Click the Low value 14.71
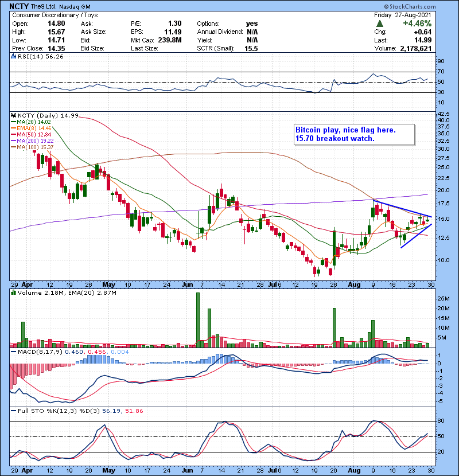459x476 pixels. click(56, 40)
